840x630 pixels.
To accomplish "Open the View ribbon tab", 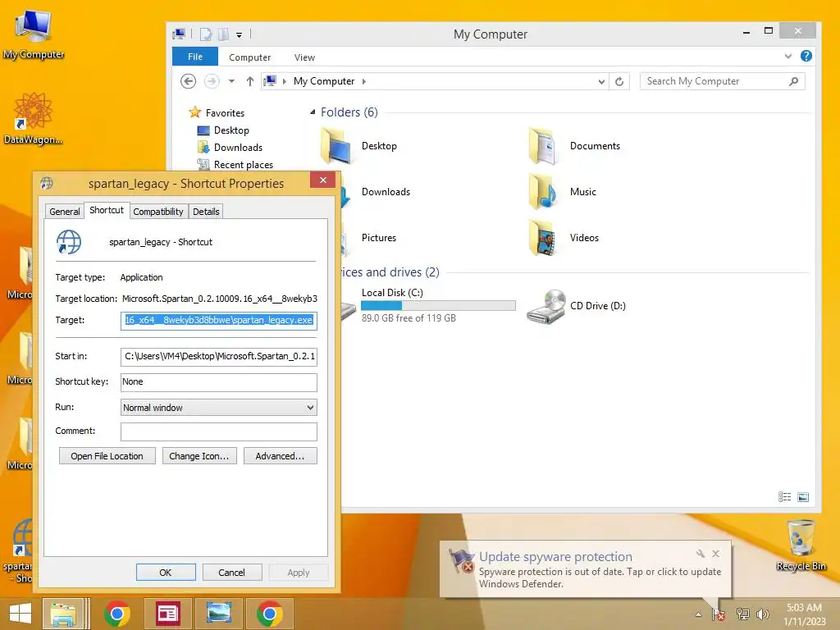I will pyautogui.click(x=304, y=57).
